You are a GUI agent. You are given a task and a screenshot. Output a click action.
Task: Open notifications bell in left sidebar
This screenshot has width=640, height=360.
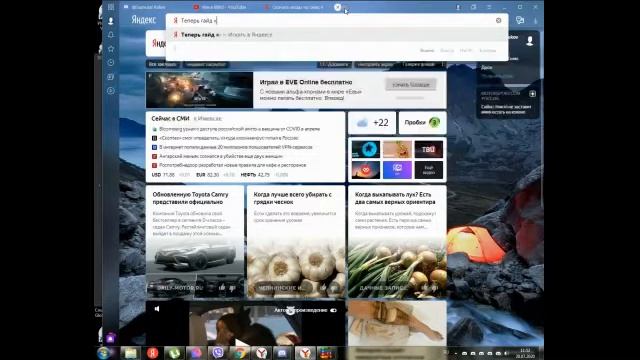pos(111,35)
